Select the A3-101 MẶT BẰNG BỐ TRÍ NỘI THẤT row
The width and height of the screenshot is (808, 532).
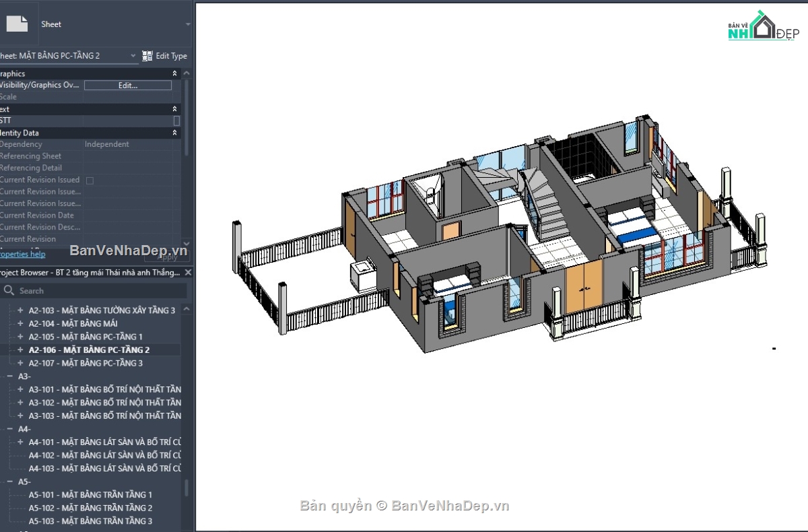(104, 389)
